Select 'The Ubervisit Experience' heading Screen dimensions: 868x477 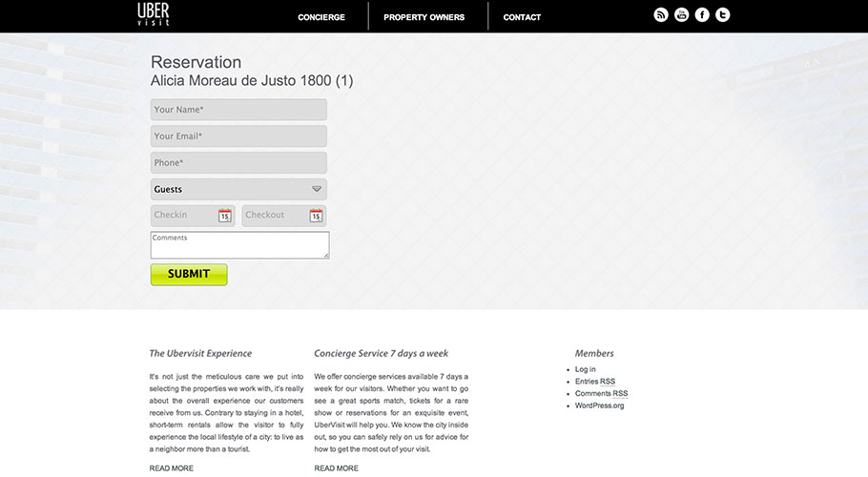[x=200, y=353]
